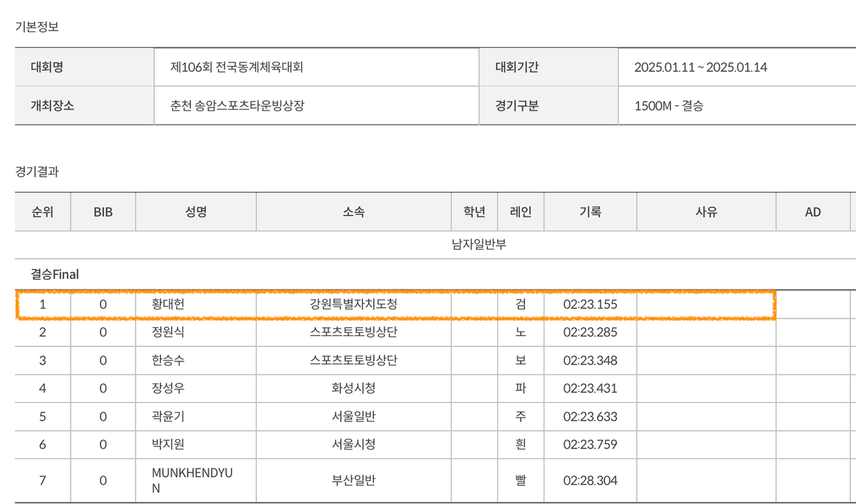Click the 성명 column header

195,212
